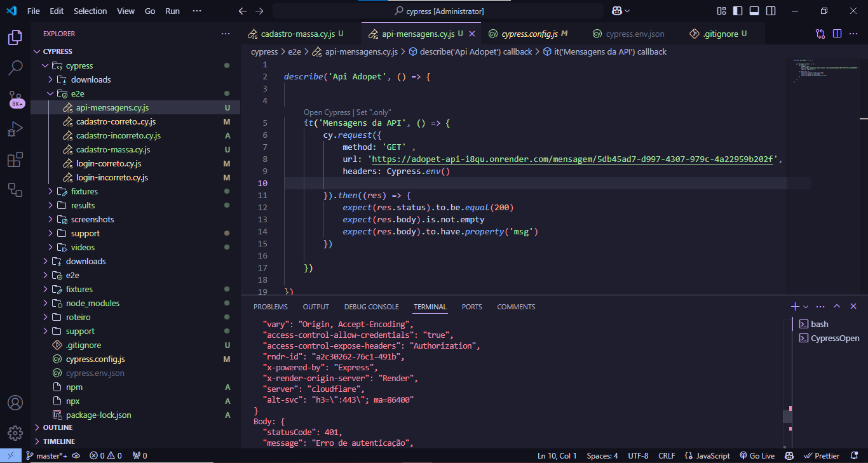Open the Run menu
Screen dimensions: 868x463
click(x=172, y=11)
